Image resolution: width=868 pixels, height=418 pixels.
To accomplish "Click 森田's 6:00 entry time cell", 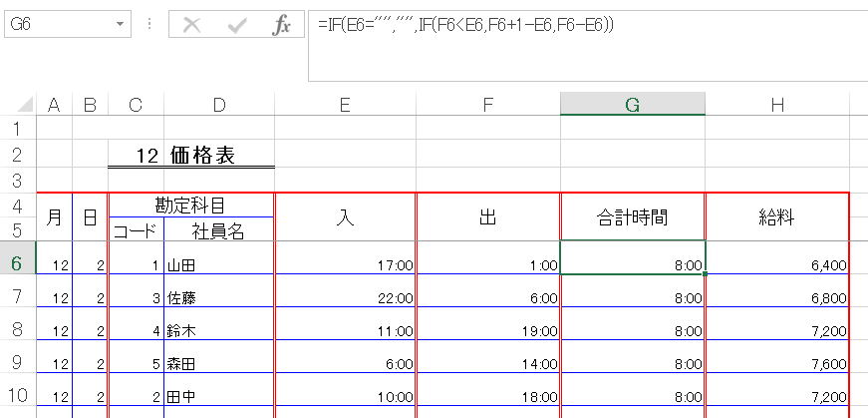I will point(346,357).
